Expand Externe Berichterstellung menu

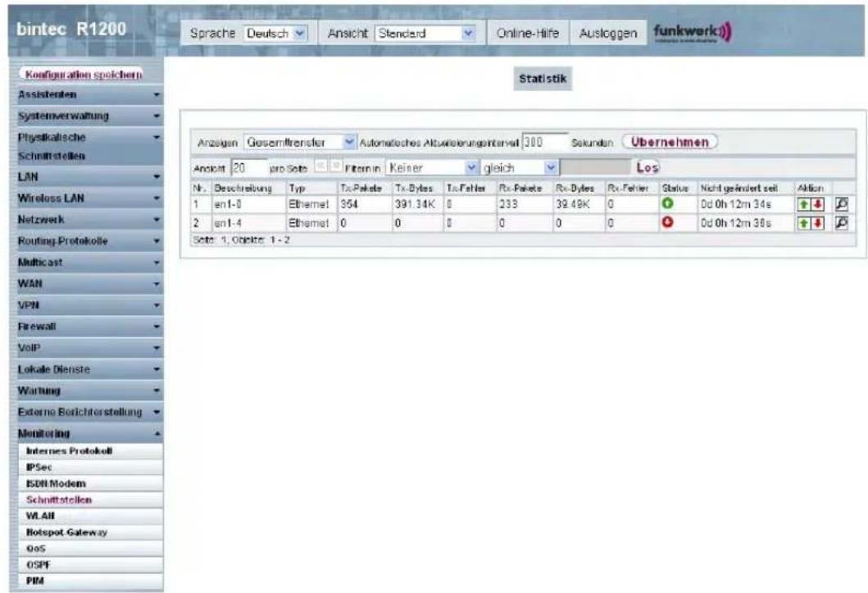pyautogui.click(x=86, y=413)
